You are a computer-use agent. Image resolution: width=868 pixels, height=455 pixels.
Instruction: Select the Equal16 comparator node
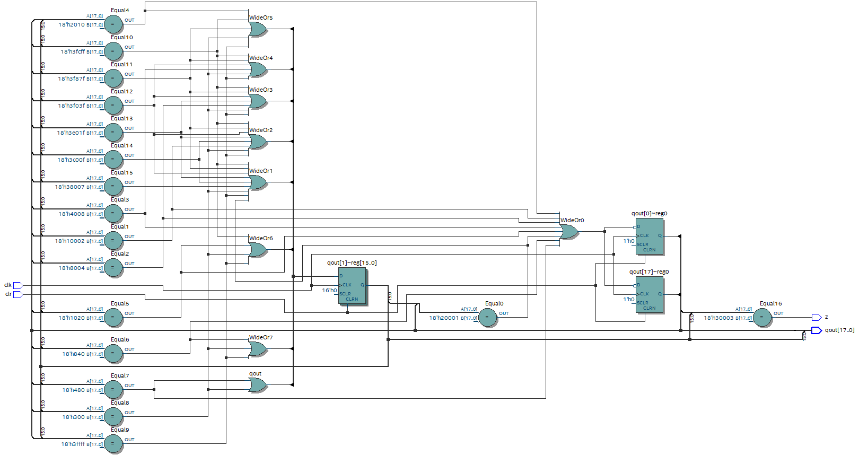[x=762, y=318]
